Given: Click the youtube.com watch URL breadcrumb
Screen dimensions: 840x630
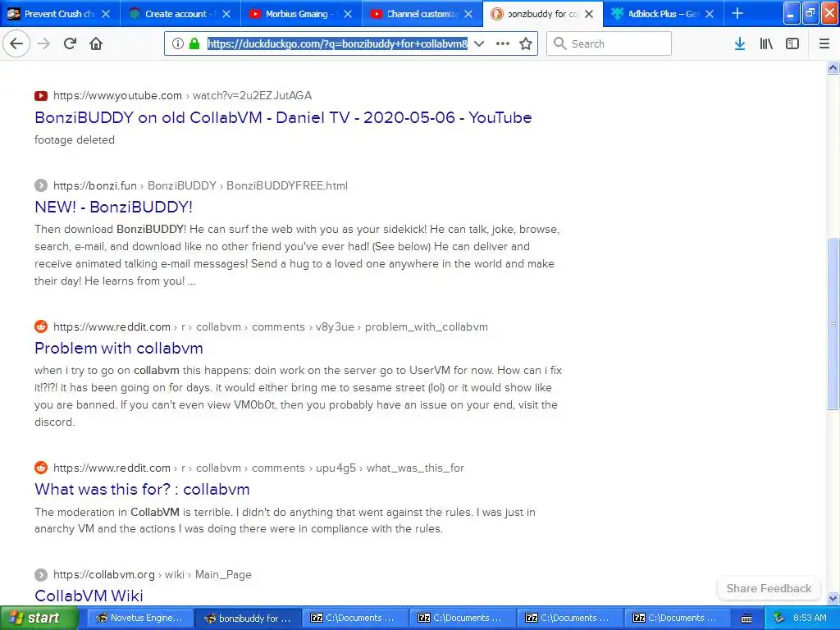Looking at the screenshot, I should click(182, 95).
